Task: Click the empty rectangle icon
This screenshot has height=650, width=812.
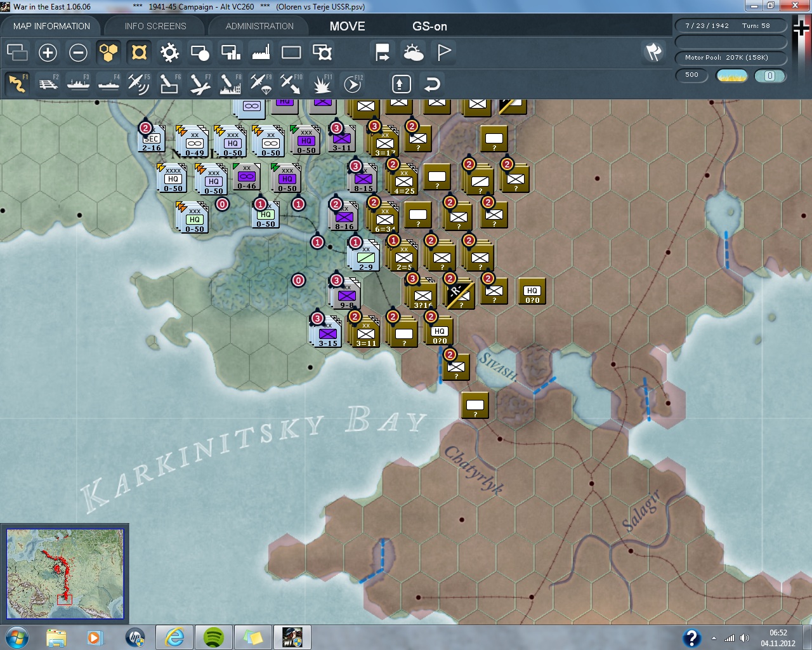Action: [x=291, y=52]
